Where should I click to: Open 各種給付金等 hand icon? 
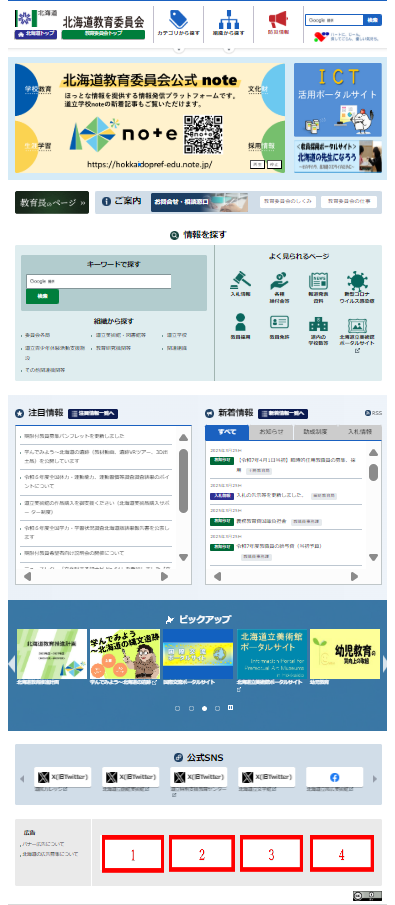tap(279, 281)
